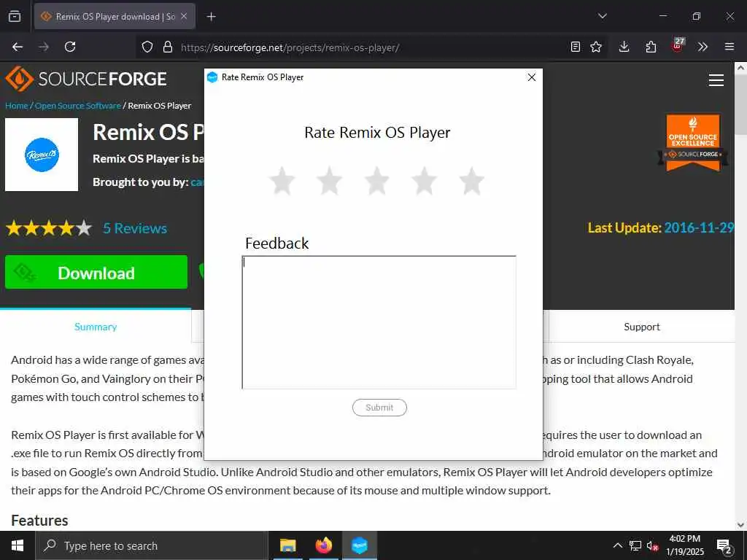Open the notification center icon

(x=724, y=547)
